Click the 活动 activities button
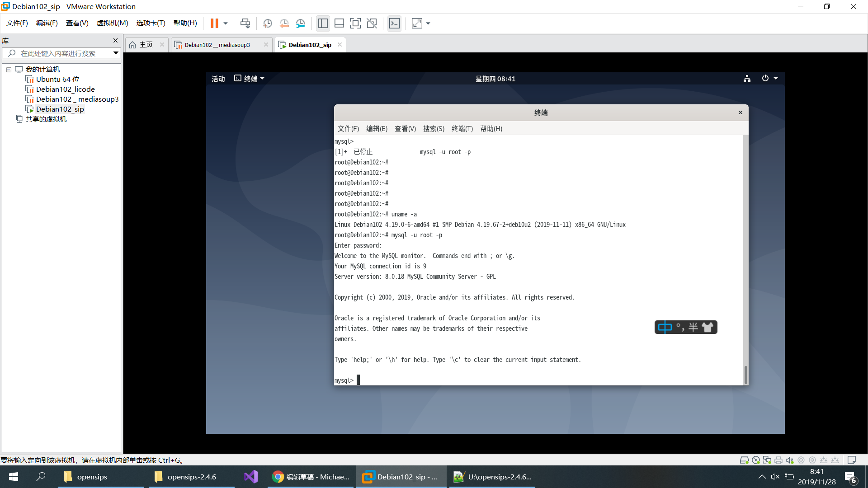The width and height of the screenshot is (868, 488). point(218,79)
